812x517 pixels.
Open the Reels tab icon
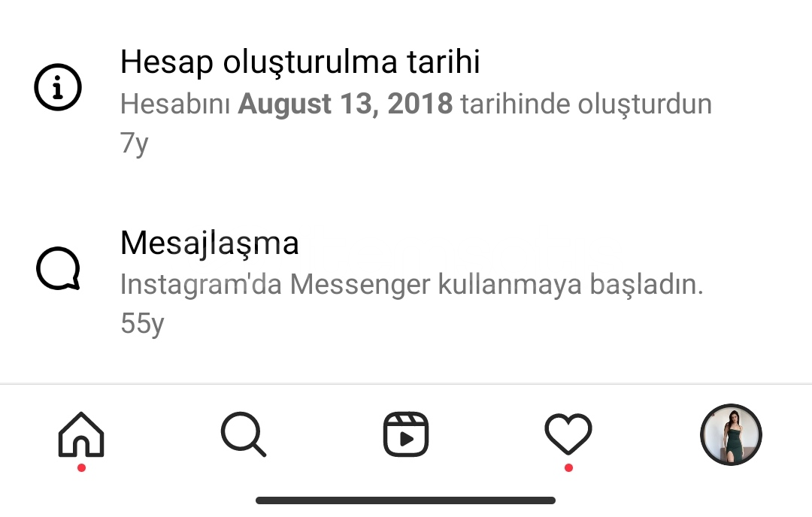pos(406,434)
